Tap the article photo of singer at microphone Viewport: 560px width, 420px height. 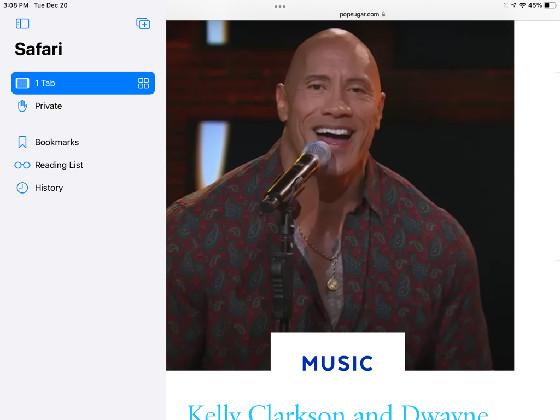[340, 195]
